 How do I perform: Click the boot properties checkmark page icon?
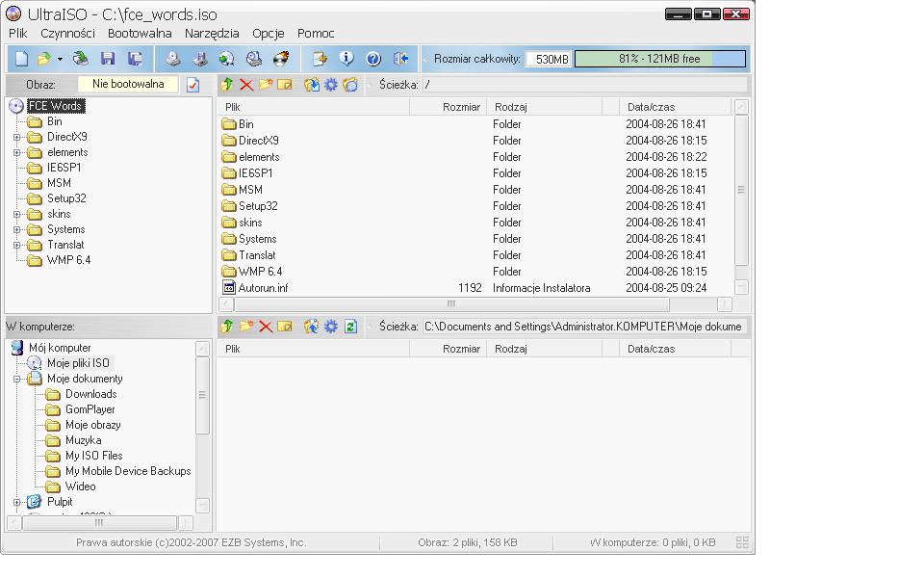coord(192,85)
